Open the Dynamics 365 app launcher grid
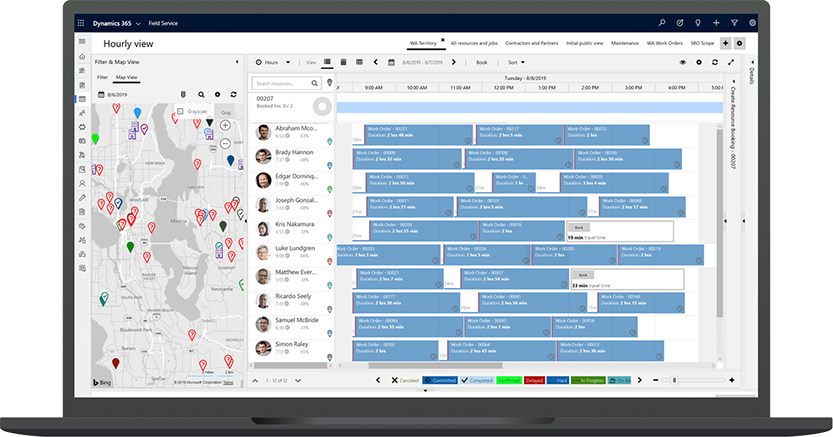The width and height of the screenshot is (833, 437). point(81,22)
